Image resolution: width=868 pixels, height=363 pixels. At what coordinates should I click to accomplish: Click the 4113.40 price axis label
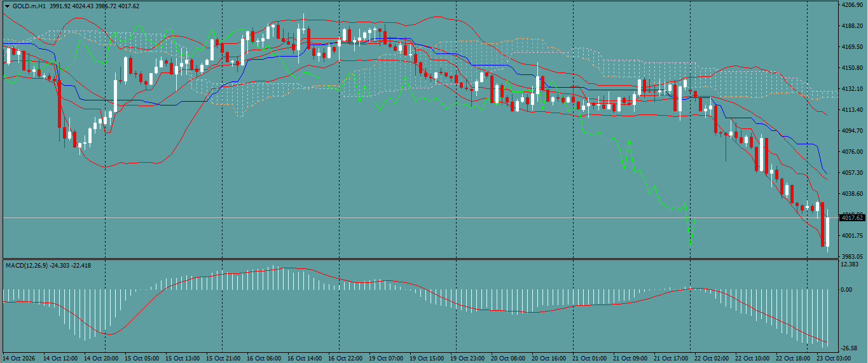point(851,110)
